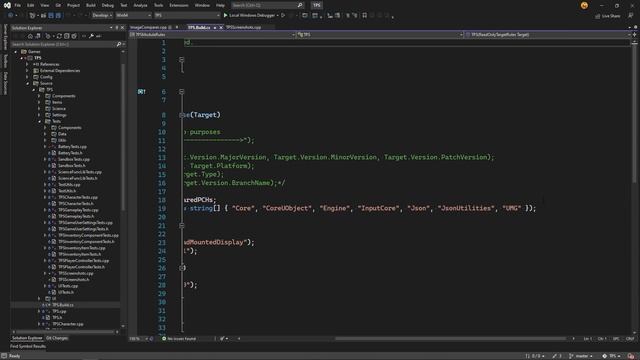This screenshot has height=360, width=640.
Task: Open Find Symbol Results panel
Action: point(28,347)
